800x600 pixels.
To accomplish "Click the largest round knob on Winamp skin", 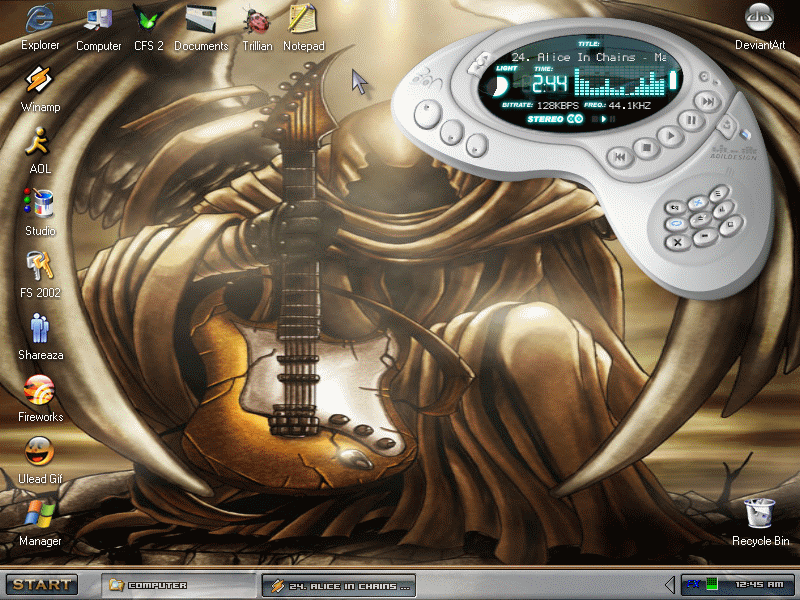I will 428,114.
